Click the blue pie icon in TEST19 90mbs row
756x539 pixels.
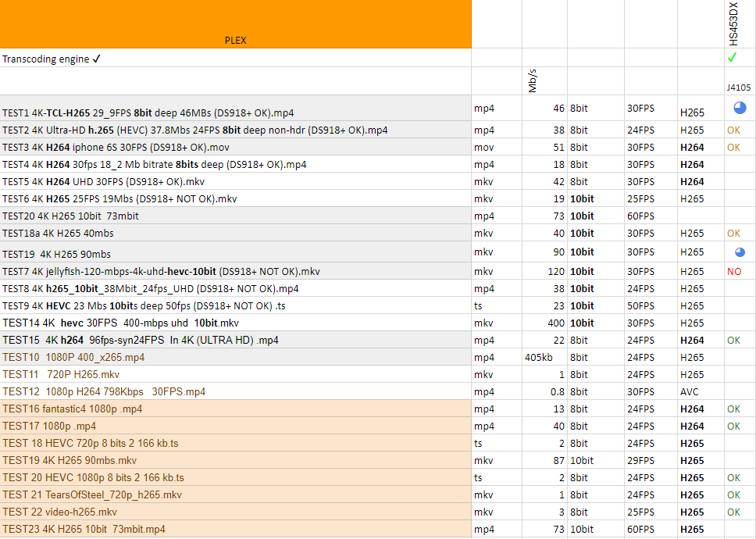tap(740, 252)
